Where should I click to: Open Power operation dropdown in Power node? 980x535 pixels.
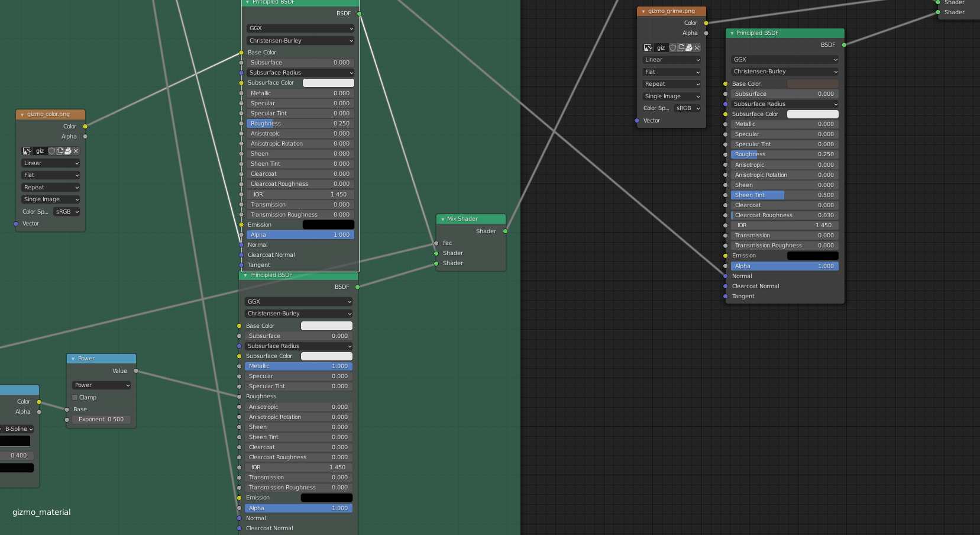click(101, 385)
